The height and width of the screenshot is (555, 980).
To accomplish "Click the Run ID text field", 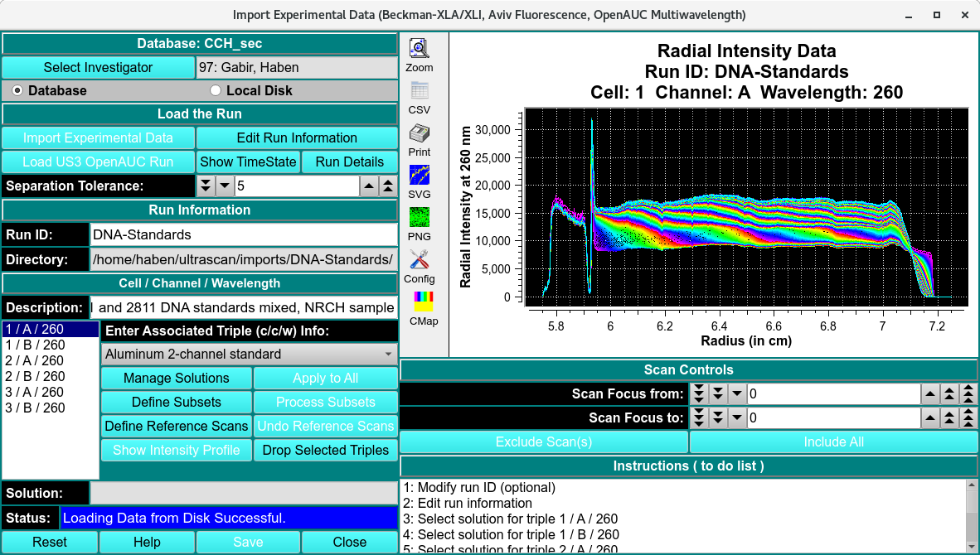I will (x=243, y=234).
